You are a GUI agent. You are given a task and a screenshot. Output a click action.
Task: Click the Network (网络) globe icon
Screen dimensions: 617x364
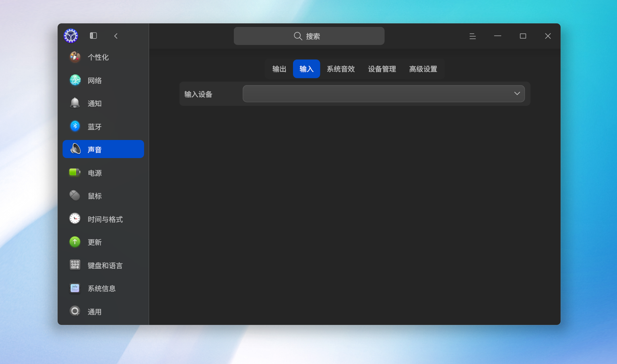tap(75, 80)
